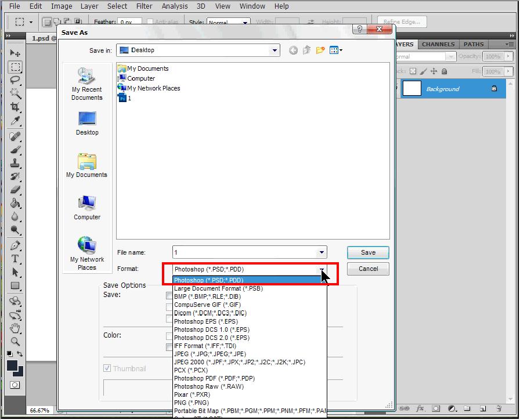Screen dimensions: 520x420
Task: Click the Save button
Action: 368,252
